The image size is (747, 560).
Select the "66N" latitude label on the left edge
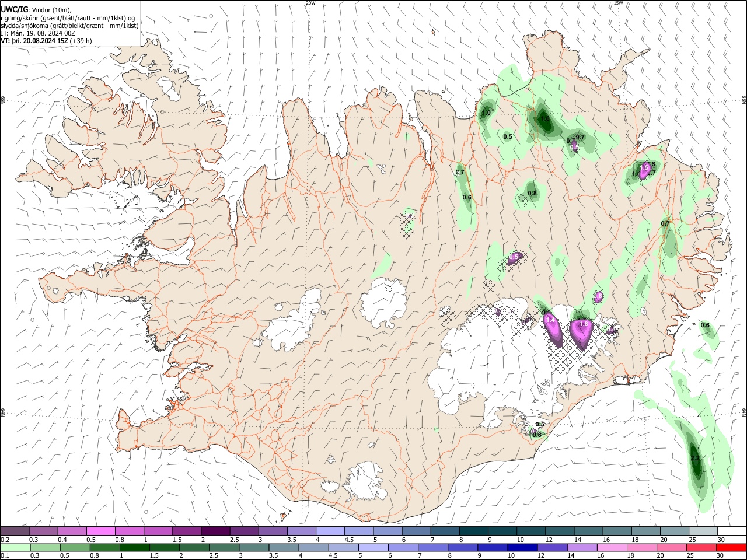pyautogui.click(x=3, y=100)
